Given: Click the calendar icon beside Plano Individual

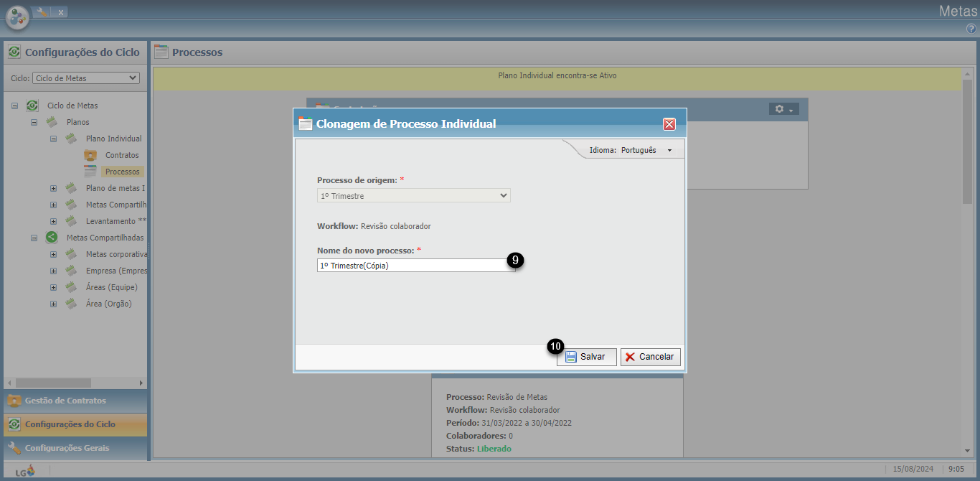Looking at the screenshot, I should tap(71, 139).
